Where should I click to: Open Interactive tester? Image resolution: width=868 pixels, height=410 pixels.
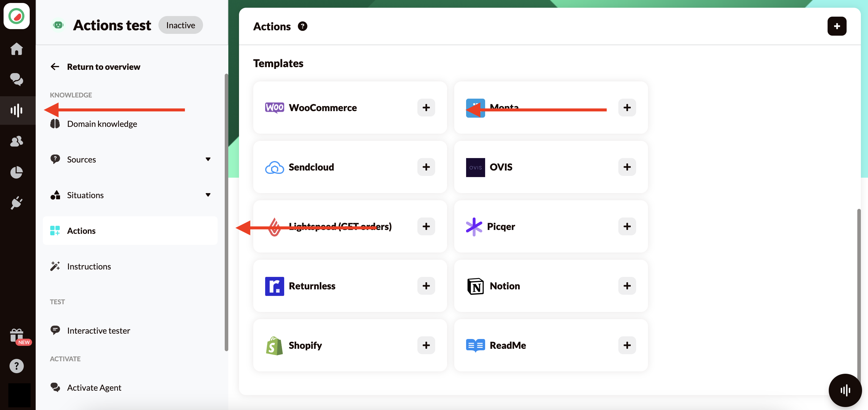point(98,330)
